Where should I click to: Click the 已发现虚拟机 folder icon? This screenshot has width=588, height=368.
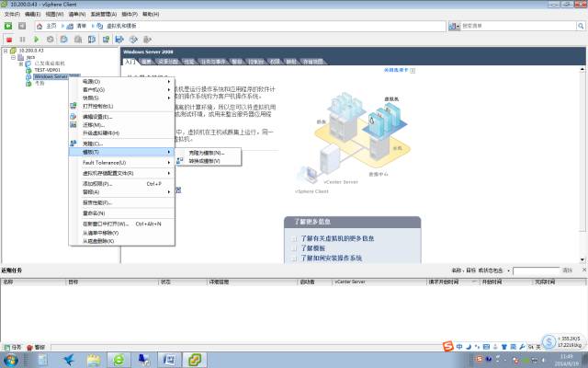click(x=28, y=63)
